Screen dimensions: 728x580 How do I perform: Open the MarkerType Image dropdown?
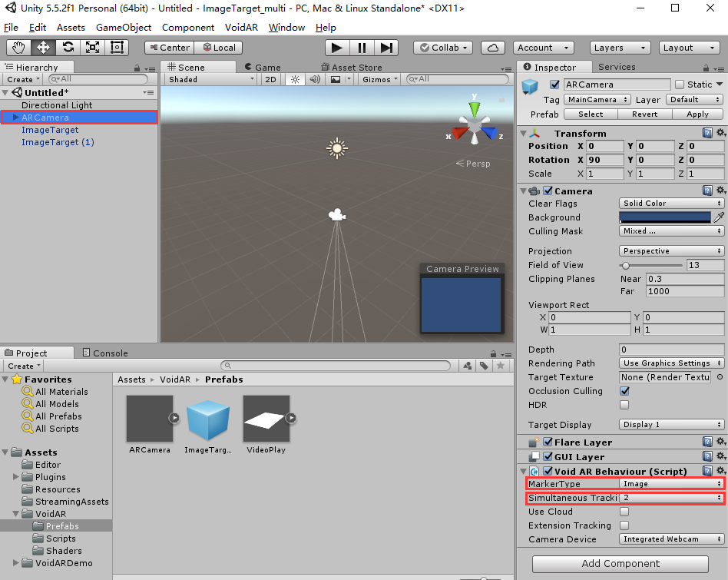[671, 484]
